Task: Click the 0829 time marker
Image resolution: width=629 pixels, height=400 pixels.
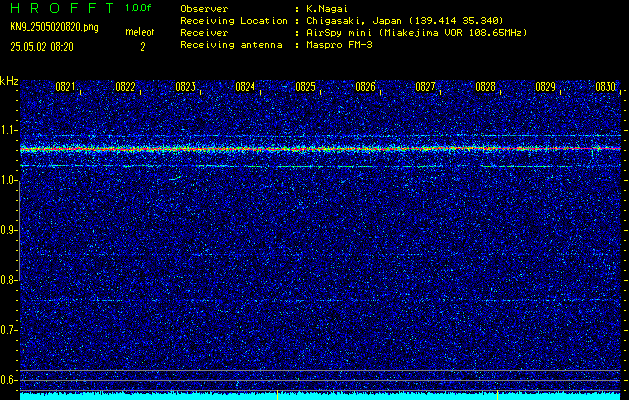Action: click(546, 87)
